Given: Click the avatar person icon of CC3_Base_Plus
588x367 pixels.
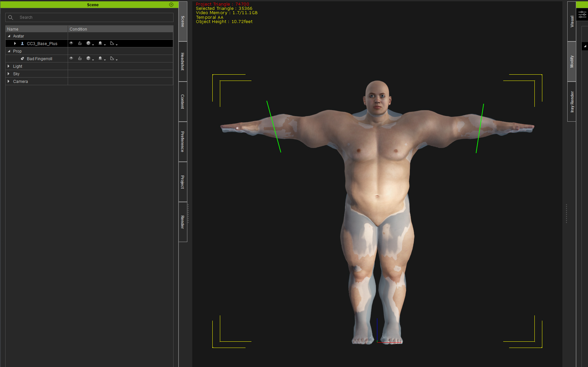Looking at the screenshot, I should (22, 43).
